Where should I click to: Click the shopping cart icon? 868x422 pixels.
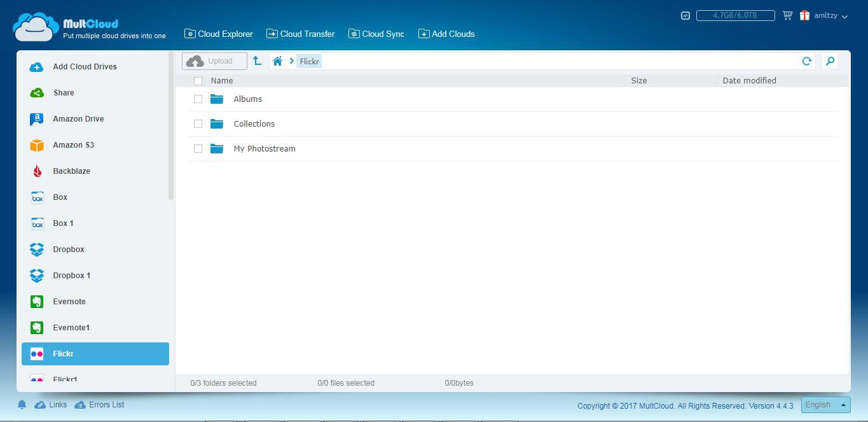tap(787, 15)
